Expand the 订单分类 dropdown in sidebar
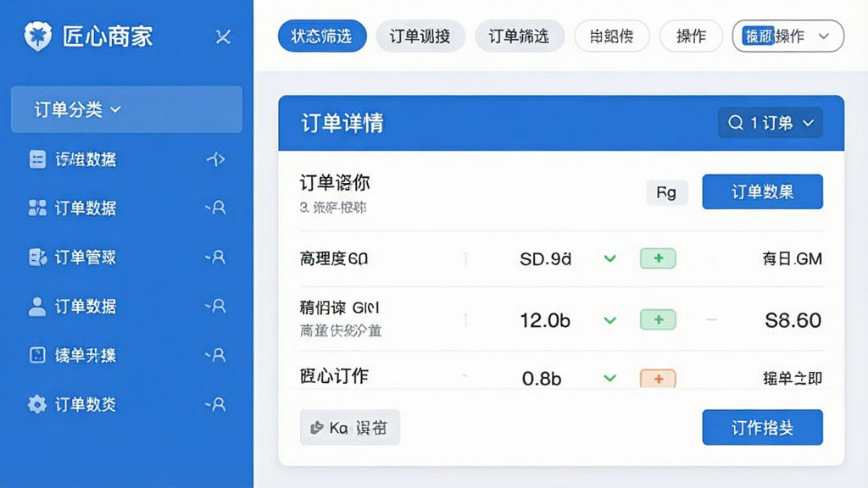 click(126, 109)
